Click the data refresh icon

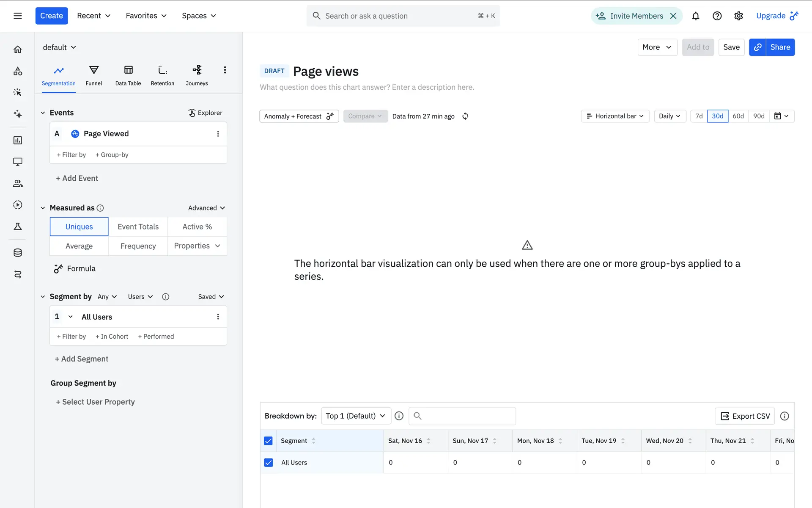click(x=465, y=116)
